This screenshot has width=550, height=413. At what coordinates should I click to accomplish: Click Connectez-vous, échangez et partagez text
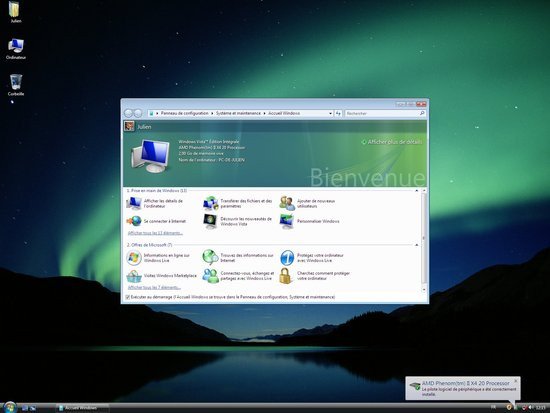[247, 276]
